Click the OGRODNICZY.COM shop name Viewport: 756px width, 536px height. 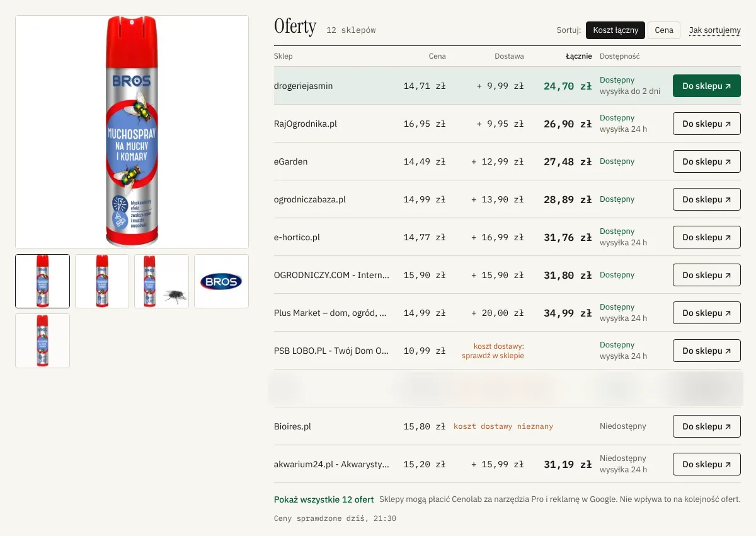pyautogui.click(x=331, y=275)
